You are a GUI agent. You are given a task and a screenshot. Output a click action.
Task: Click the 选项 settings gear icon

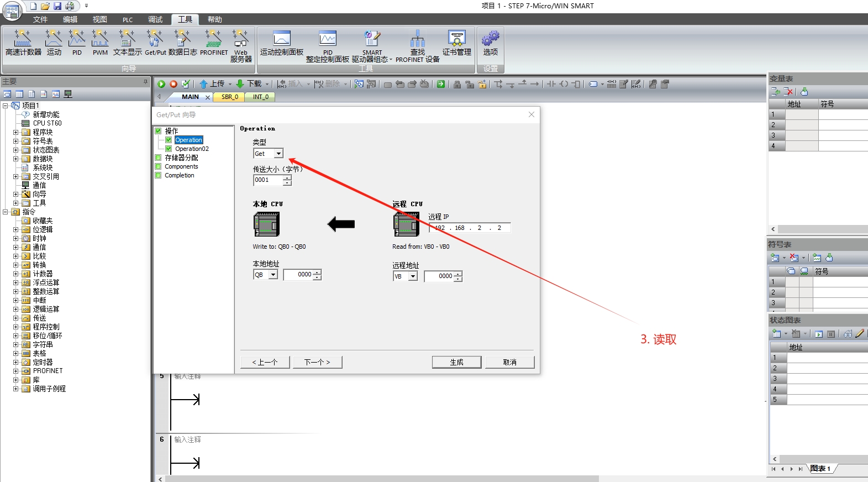(x=490, y=43)
